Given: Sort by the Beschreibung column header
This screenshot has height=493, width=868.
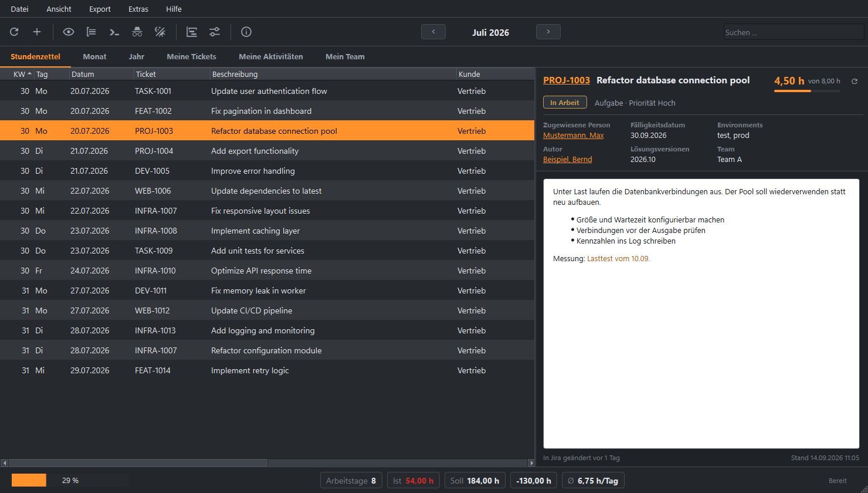Looking at the screenshot, I should point(333,74).
